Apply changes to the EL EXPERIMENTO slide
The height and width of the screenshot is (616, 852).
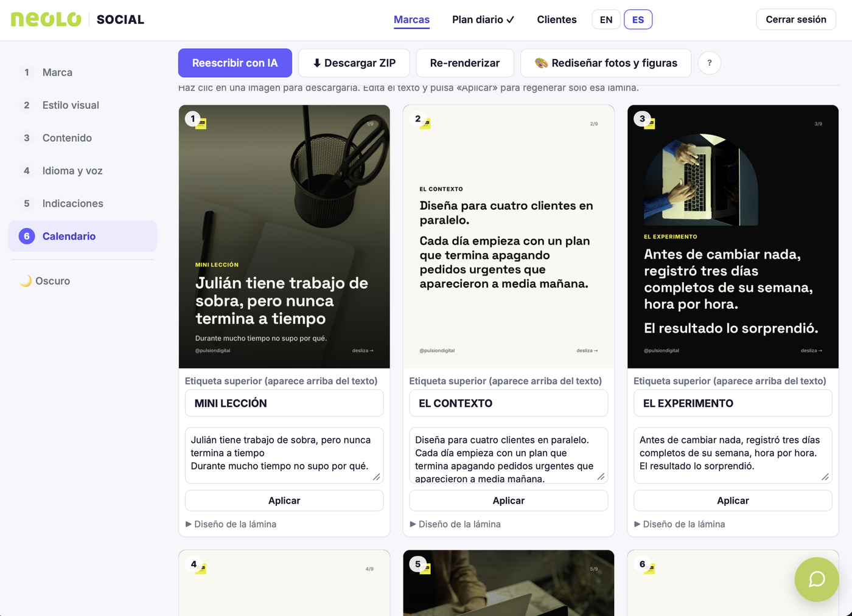tap(733, 500)
